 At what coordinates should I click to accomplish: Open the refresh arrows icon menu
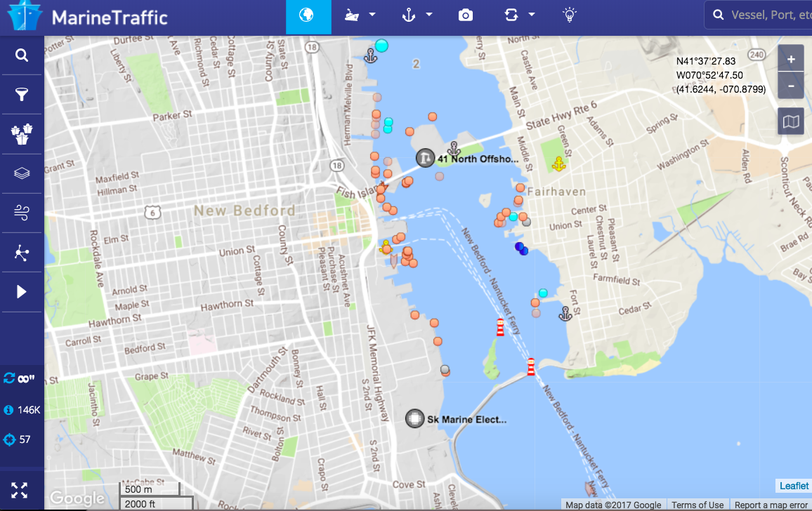point(511,15)
